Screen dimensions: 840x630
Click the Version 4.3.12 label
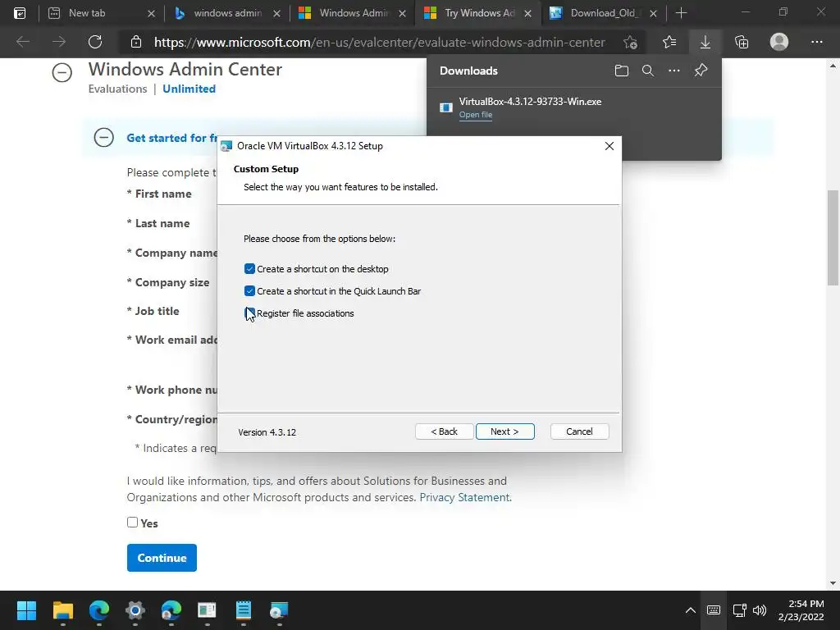click(x=267, y=432)
